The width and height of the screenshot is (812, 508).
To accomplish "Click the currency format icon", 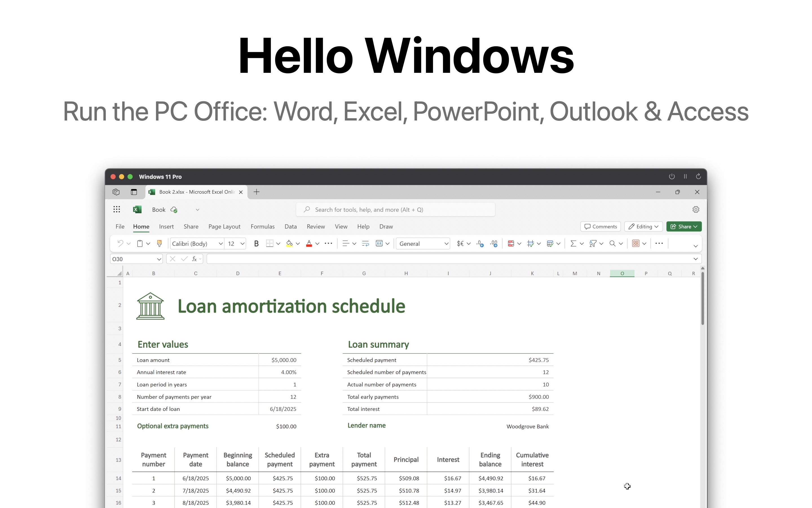I will tap(460, 244).
